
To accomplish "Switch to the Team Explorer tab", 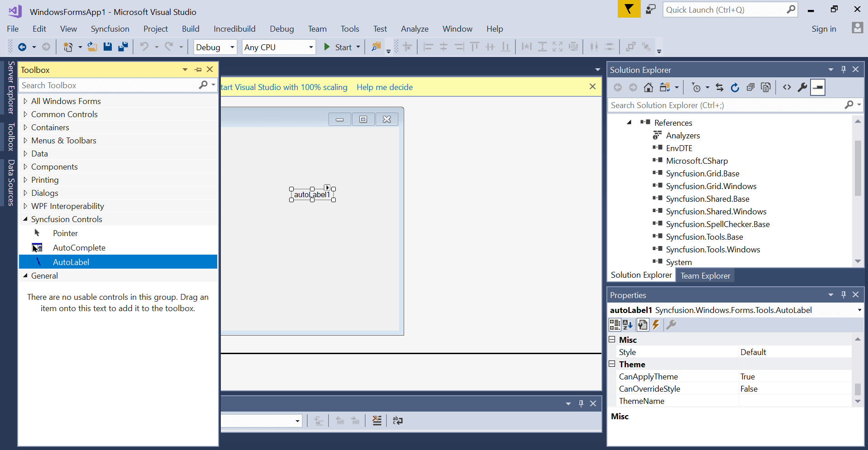I will coord(705,276).
